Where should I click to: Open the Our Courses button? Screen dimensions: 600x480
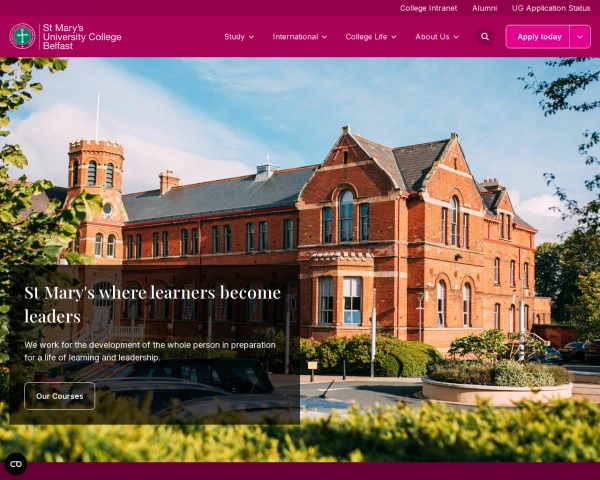(59, 396)
